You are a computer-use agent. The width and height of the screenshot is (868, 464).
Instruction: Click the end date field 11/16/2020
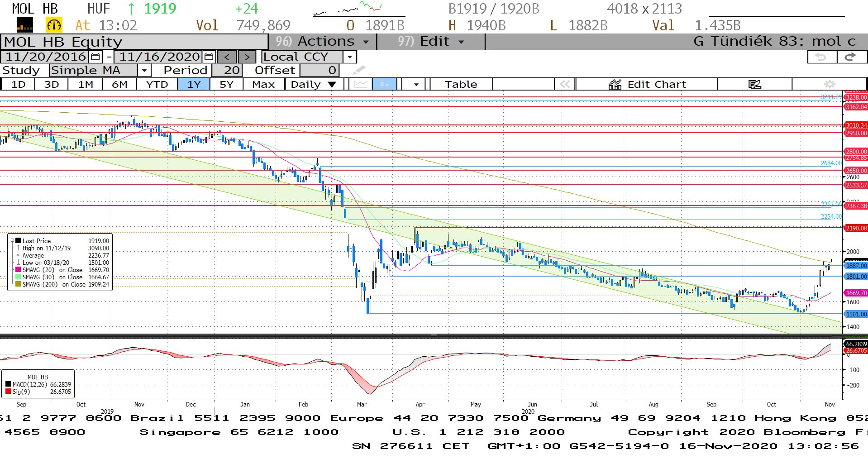(158, 57)
